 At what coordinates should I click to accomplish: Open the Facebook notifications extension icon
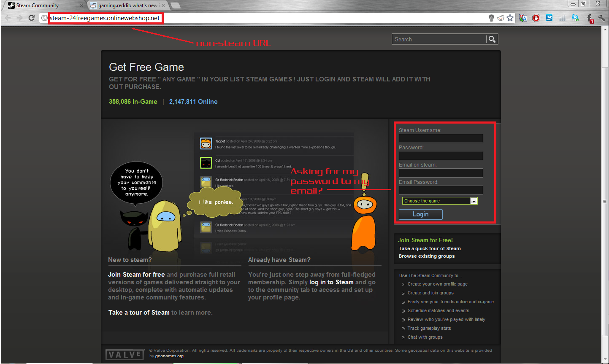[x=590, y=18]
